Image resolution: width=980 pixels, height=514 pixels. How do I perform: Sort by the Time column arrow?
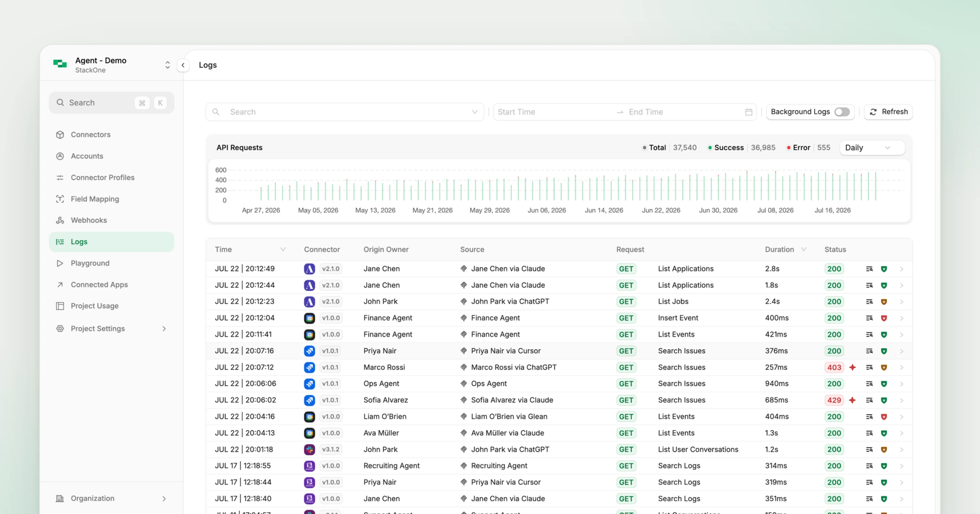[x=283, y=249]
